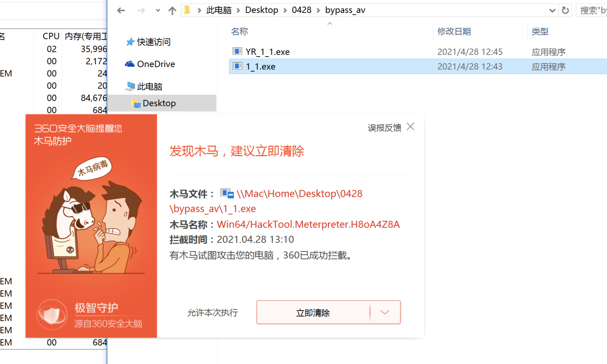Click memory value 35,996 in task manager

tap(94, 49)
